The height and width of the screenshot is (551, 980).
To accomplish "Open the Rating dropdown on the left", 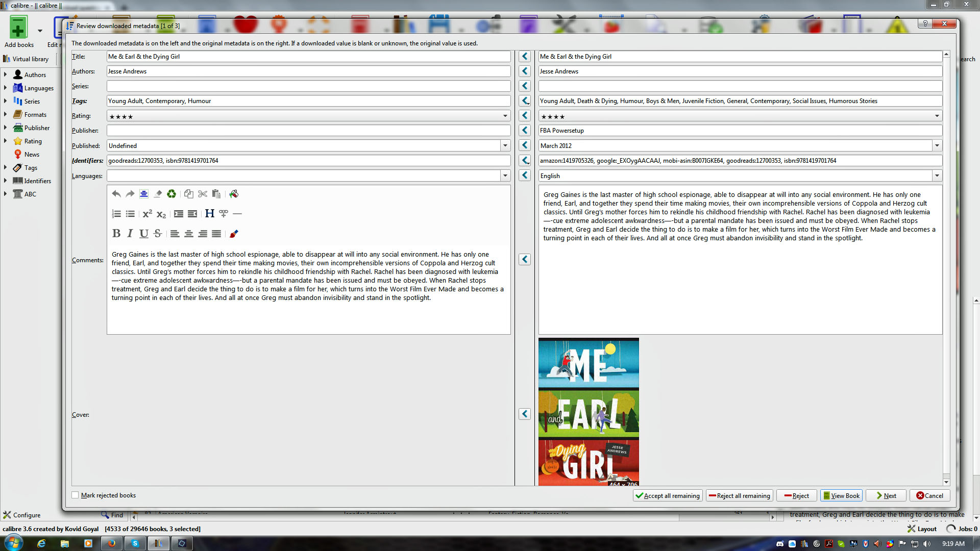I will tap(505, 116).
